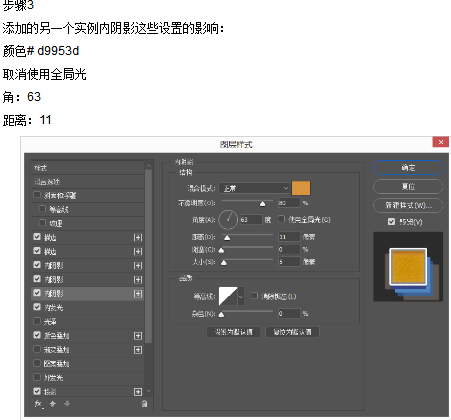Click the fx add-effect icon at list bottom
451x420 pixels.
point(39,404)
